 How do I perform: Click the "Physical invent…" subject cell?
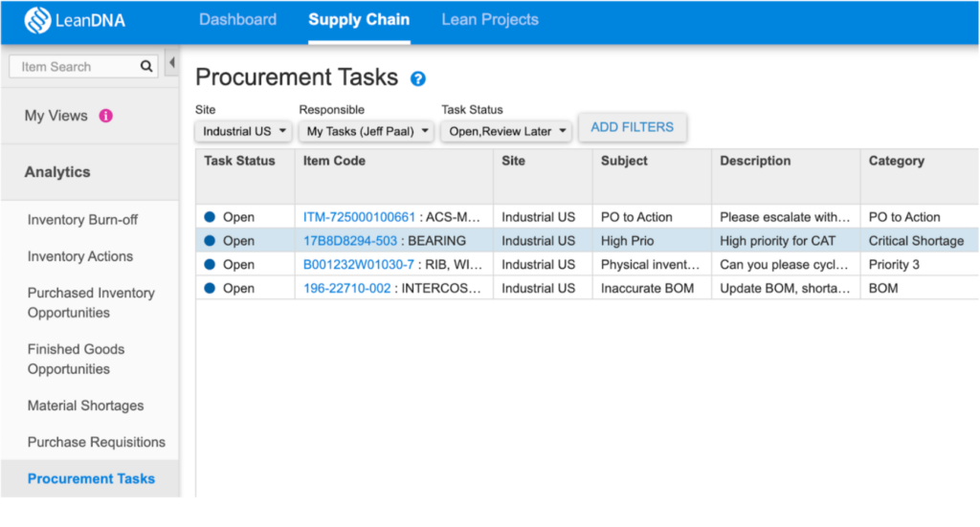click(650, 264)
